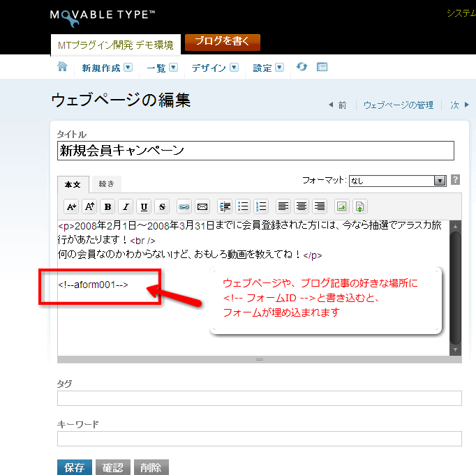Image resolution: width=476 pixels, height=475 pixels.
Task: Click the editor's vertical scrollbar
Action: (x=455, y=286)
